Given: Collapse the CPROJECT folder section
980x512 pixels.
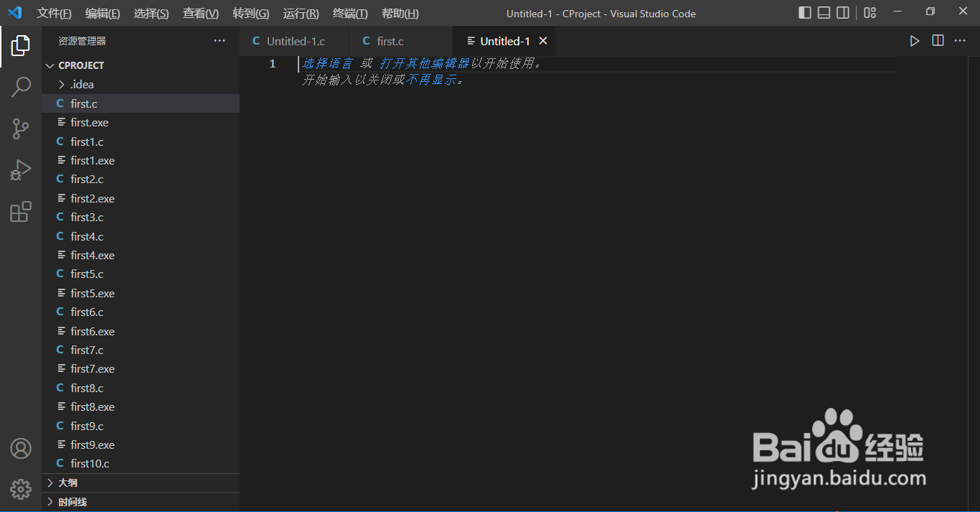Looking at the screenshot, I should 141,65.
